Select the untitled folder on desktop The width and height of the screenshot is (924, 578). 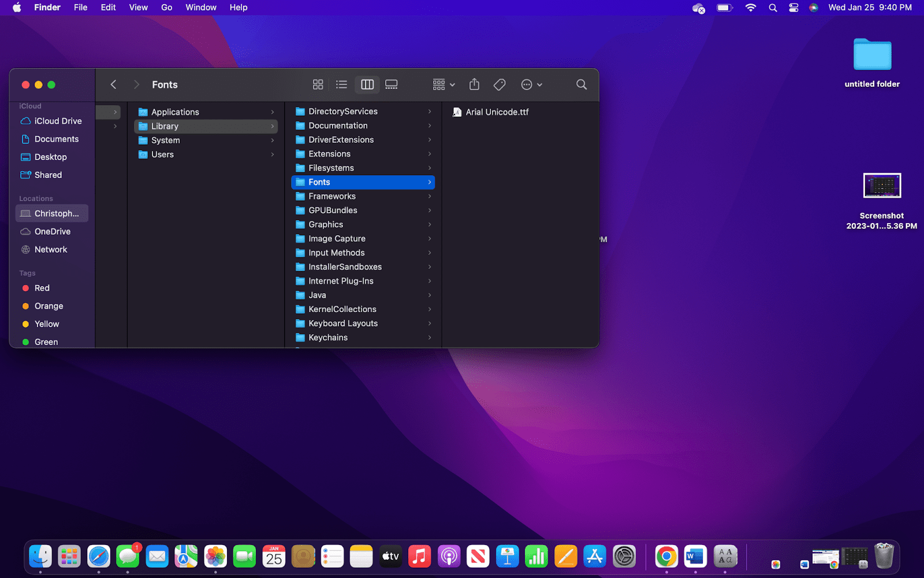(x=872, y=62)
